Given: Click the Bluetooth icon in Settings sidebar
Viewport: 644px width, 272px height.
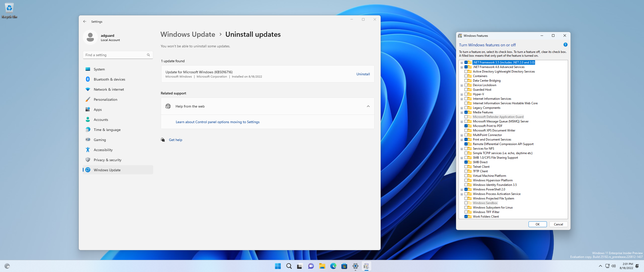Looking at the screenshot, I should [x=88, y=79].
